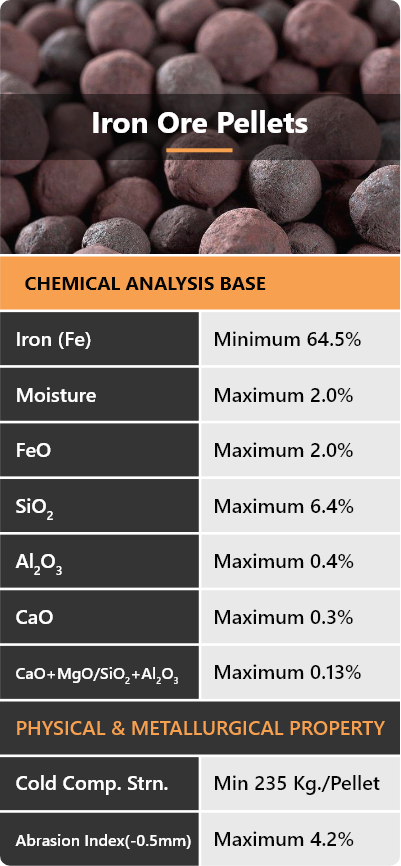Viewport: 401px width, 866px height.
Task: Click the Cold Comp. Strn. label
Action: point(92,784)
